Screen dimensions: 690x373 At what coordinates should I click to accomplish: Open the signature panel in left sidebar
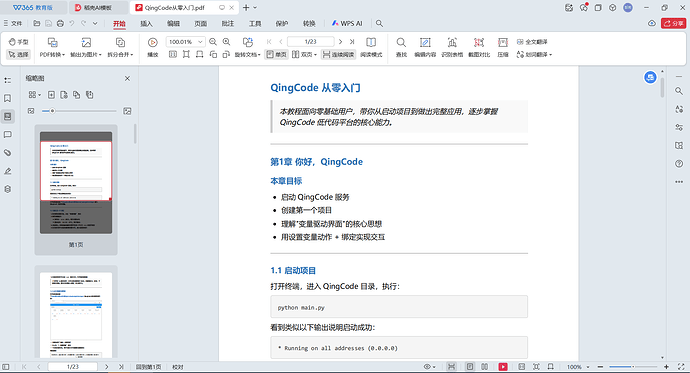(x=7, y=171)
